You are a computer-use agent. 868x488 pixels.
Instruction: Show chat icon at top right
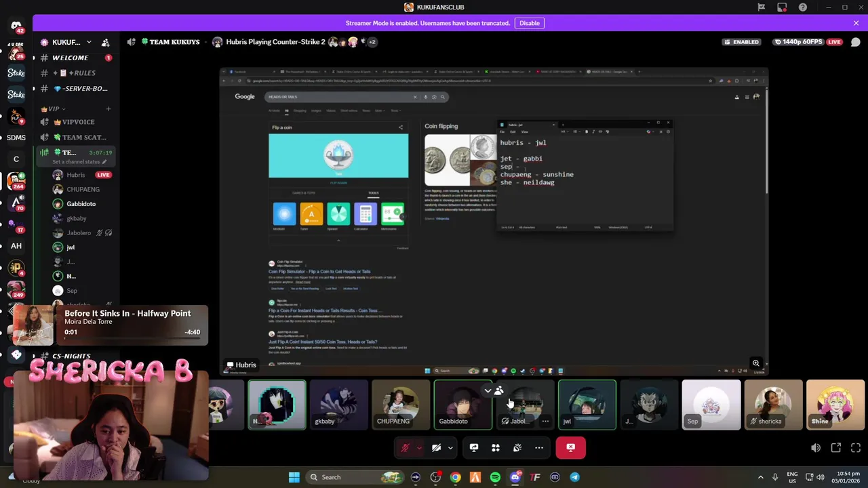click(x=855, y=42)
